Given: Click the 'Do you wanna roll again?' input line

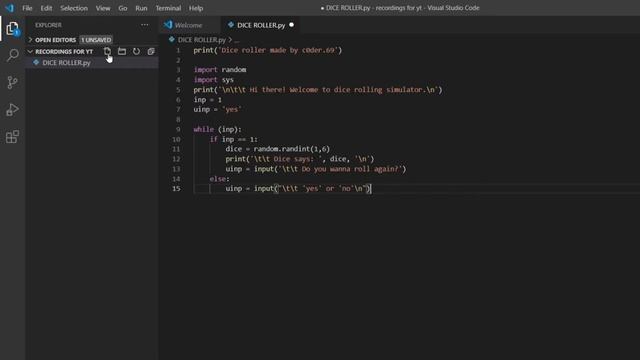Looking at the screenshot, I should (x=316, y=169).
